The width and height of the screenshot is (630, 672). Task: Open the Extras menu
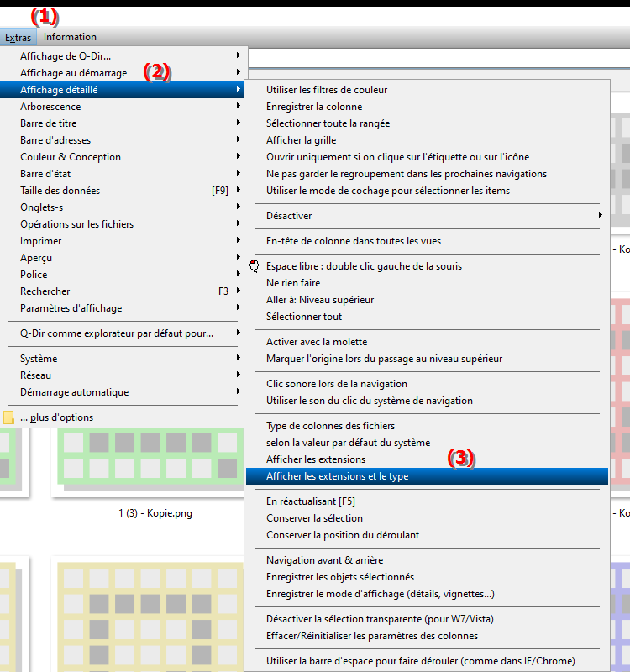[x=18, y=37]
